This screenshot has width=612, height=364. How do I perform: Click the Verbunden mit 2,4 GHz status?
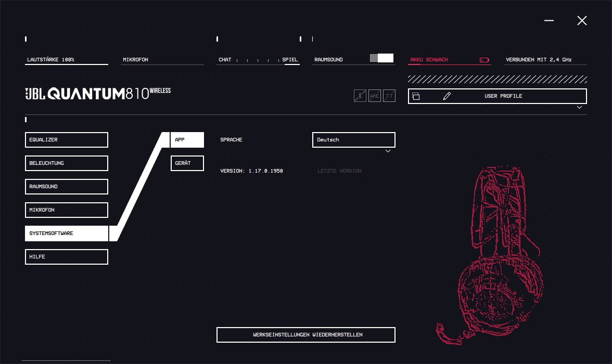539,60
